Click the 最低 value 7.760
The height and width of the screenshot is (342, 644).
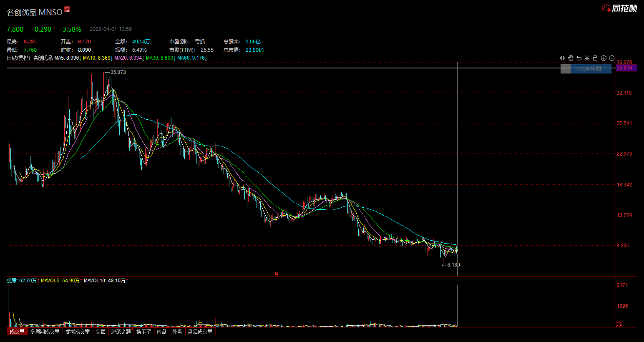30,50
